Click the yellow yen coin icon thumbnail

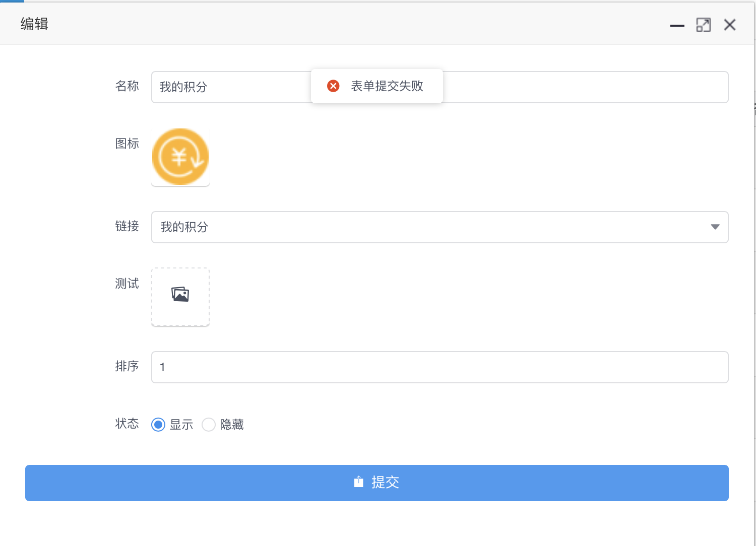[x=180, y=157]
